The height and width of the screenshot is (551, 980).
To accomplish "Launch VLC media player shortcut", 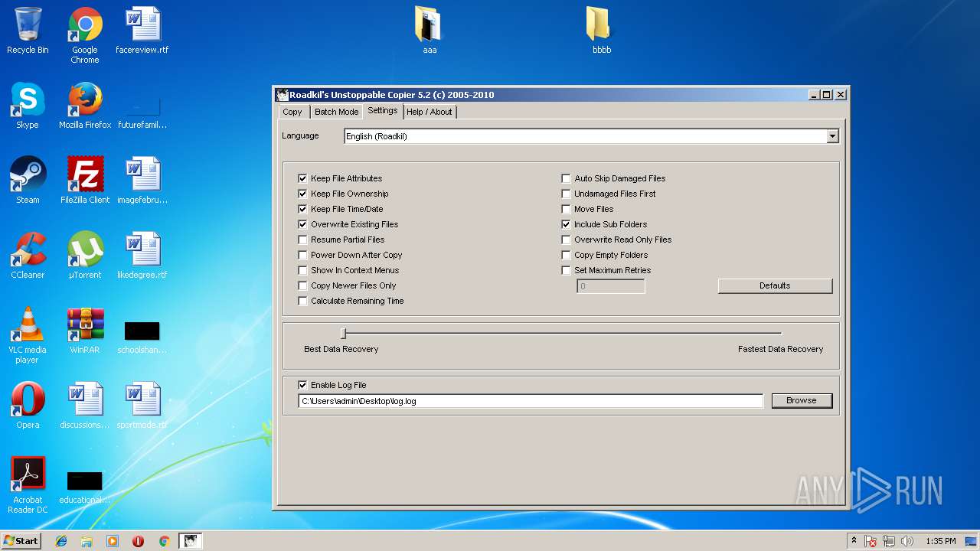I will 28,335.
